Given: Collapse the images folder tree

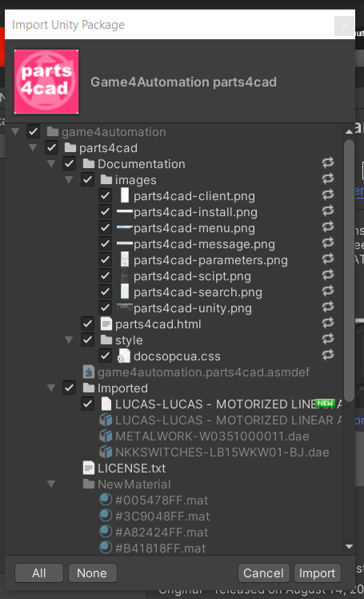Looking at the screenshot, I should [69, 179].
